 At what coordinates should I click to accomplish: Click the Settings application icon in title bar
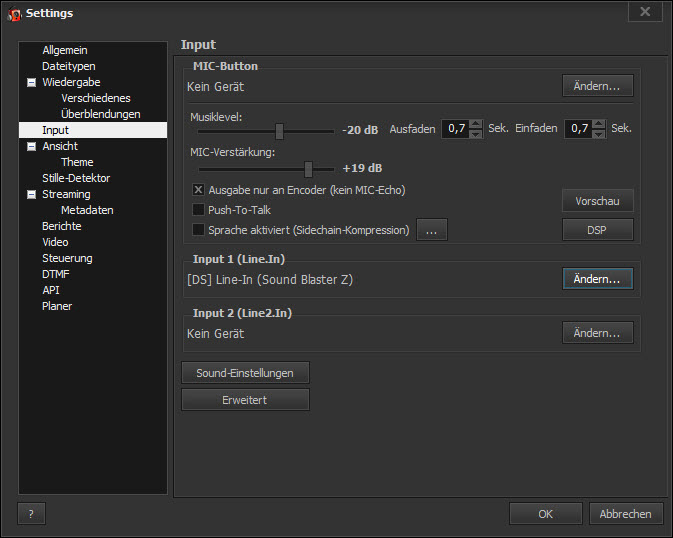click(x=14, y=14)
